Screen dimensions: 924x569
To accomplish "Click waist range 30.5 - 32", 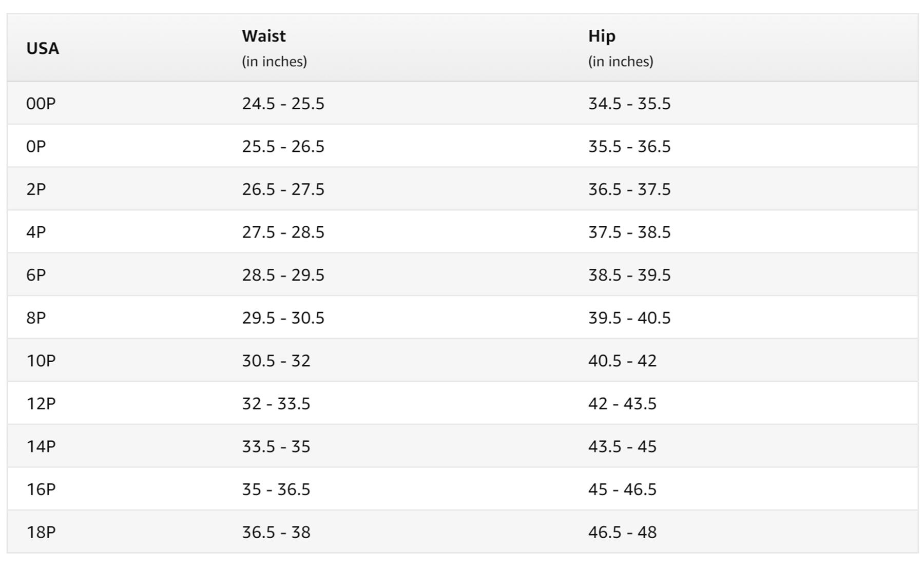I will point(276,361).
